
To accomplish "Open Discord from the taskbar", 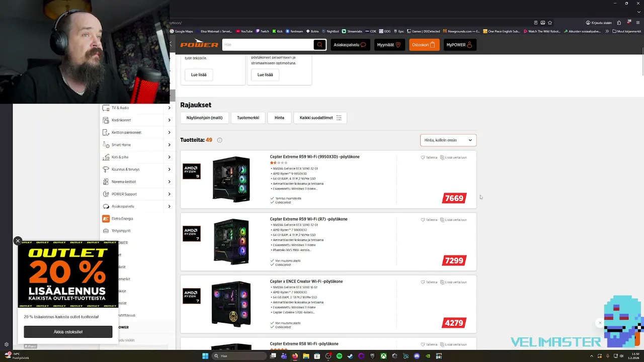I will pyautogui.click(x=417, y=356).
